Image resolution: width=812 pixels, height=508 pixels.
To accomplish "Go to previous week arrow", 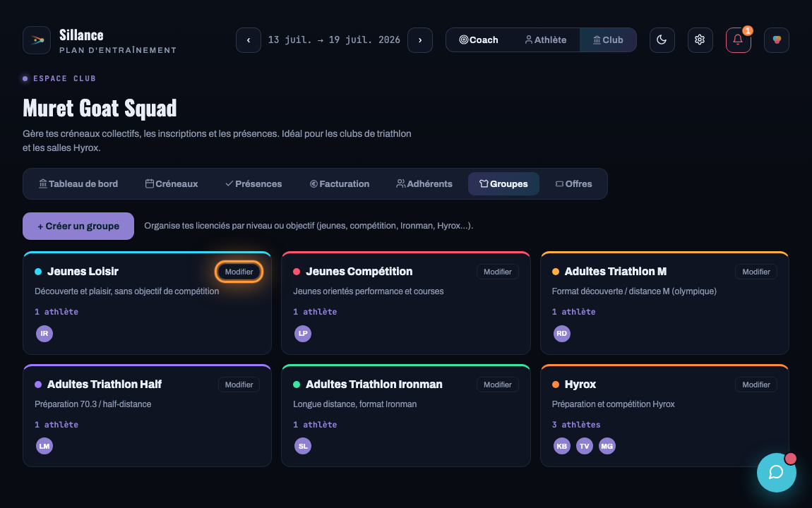I will pos(249,40).
